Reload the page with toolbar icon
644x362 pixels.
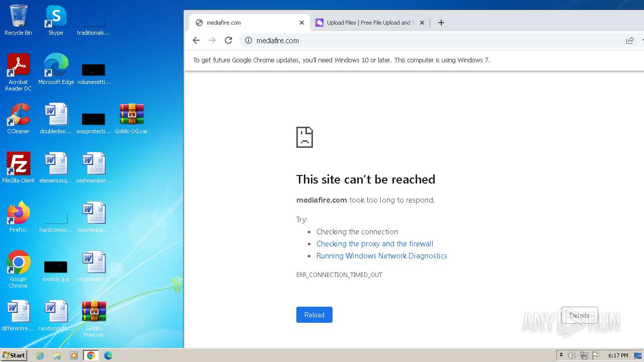click(x=228, y=41)
